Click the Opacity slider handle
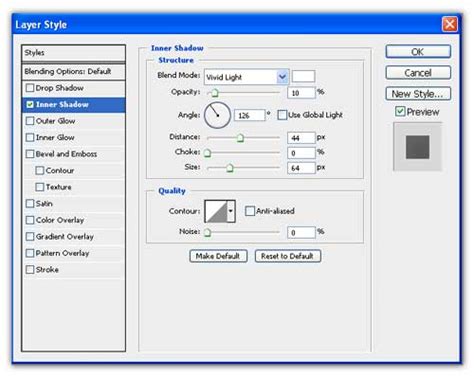The height and width of the screenshot is (377, 474). [215, 93]
